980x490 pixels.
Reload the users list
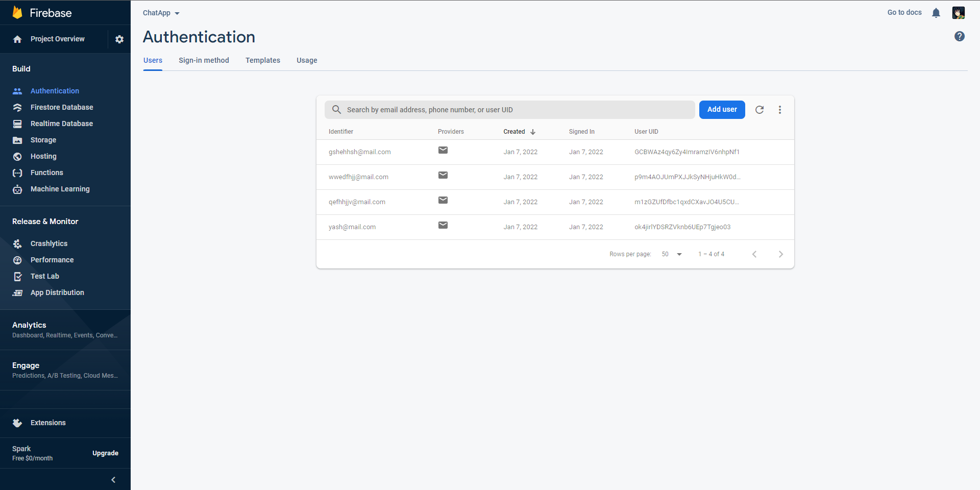[x=759, y=110]
